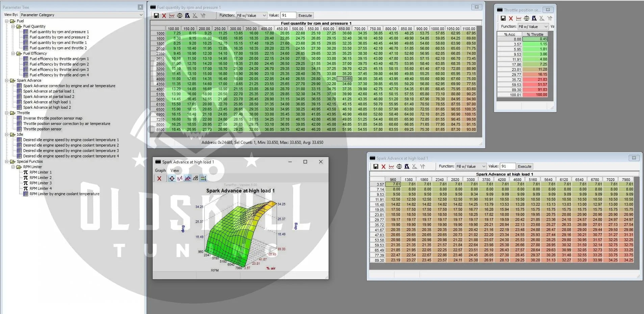Click Execute button in Spark Advance table window

coord(524,166)
